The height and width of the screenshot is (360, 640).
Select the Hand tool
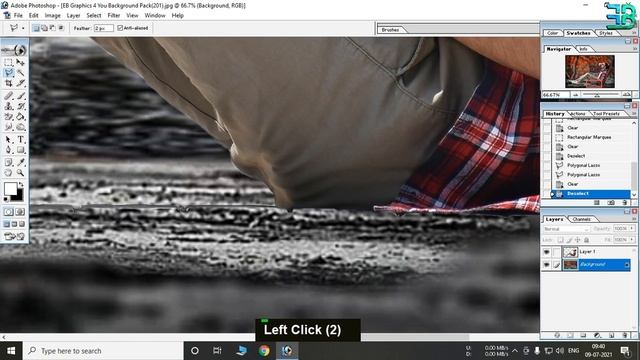tap(9, 173)
